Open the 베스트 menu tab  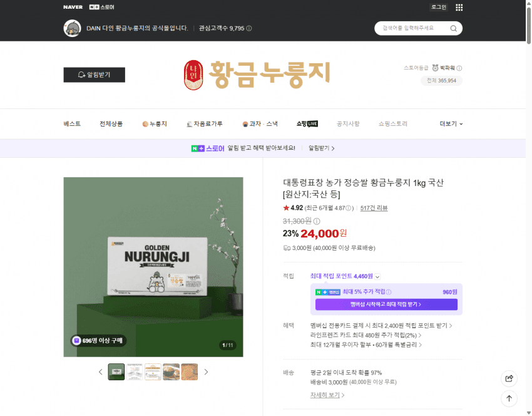72,124
